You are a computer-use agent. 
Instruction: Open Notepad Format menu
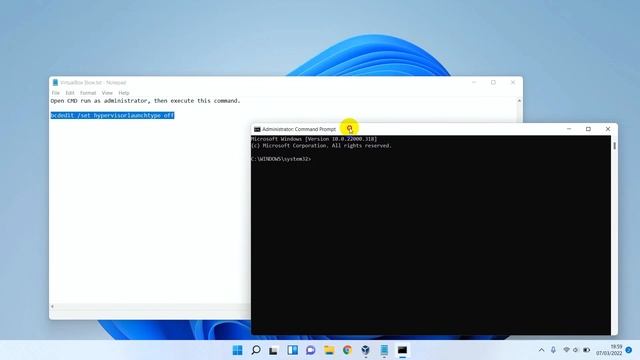coord(88,93)
